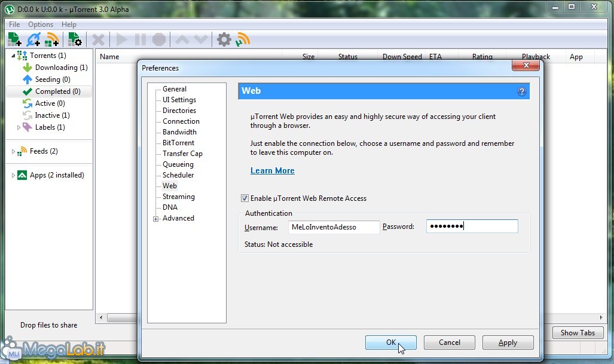Open DNA preferences page
Image resolution: width=614 pixels, height=364 pixels.
(170, 207)
